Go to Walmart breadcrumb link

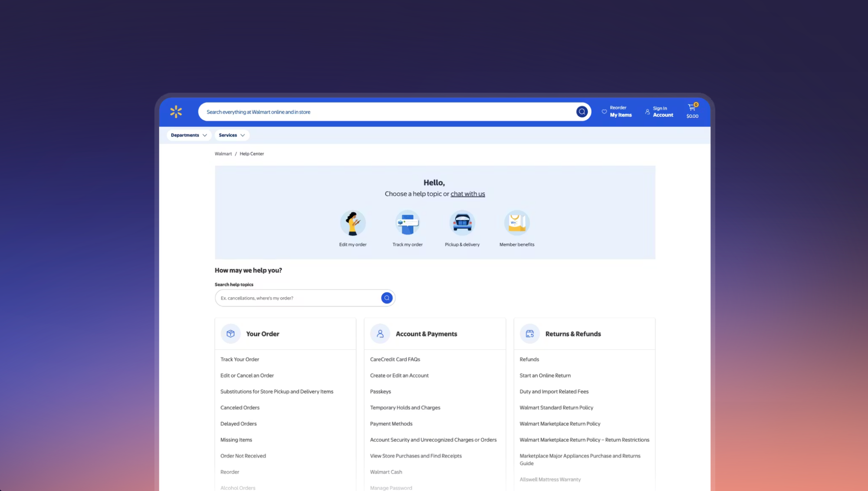223,154
